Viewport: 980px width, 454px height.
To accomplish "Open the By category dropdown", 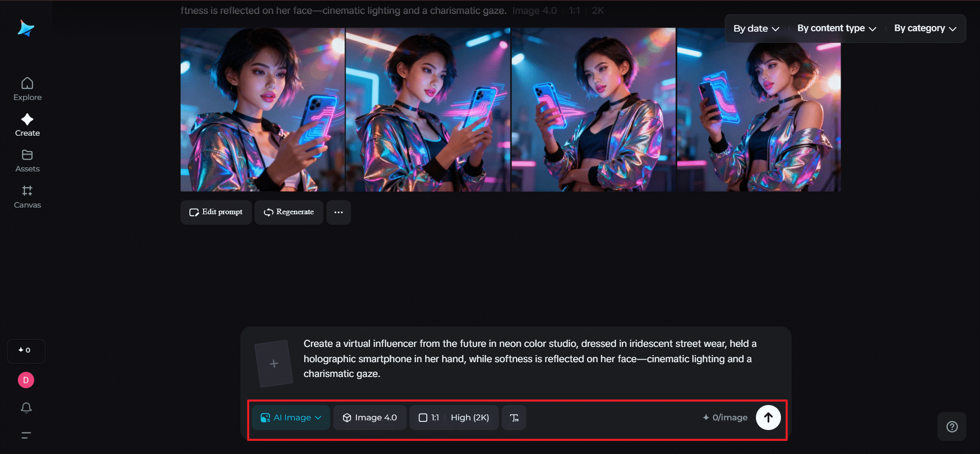I will pos(925,29).
